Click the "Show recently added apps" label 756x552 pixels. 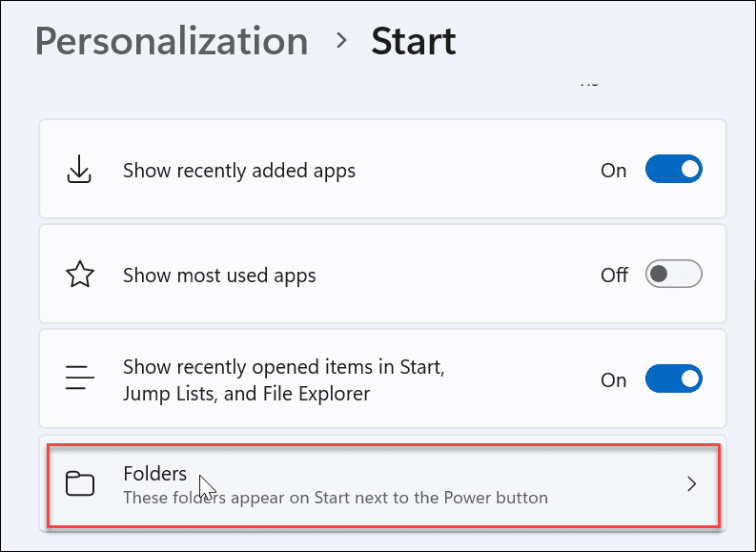pos(238,172)
